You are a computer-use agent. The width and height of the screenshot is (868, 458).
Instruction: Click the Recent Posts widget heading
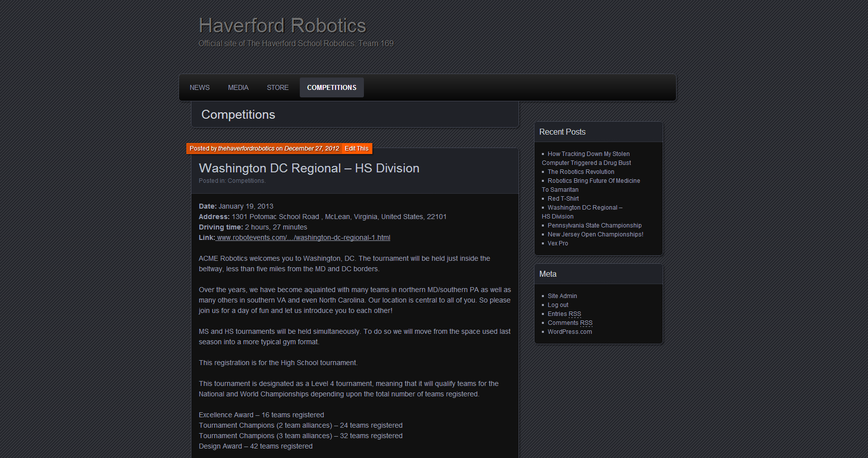pos(562,132)
